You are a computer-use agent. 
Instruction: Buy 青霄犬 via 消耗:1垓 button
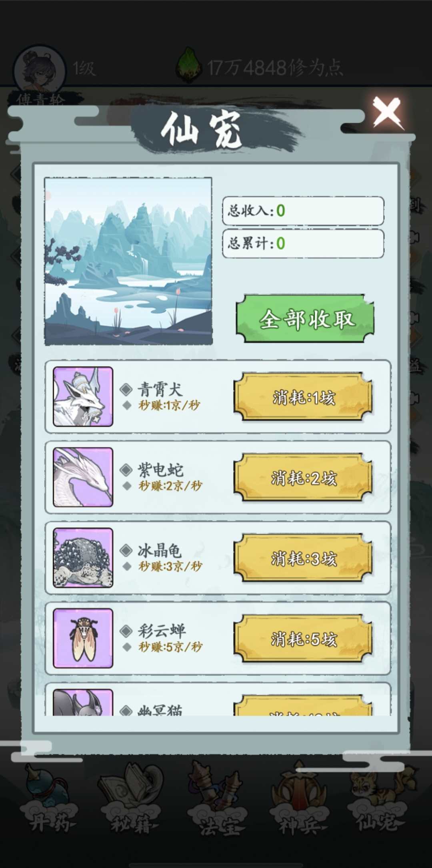pyautogui.click(x=303, y=397)
